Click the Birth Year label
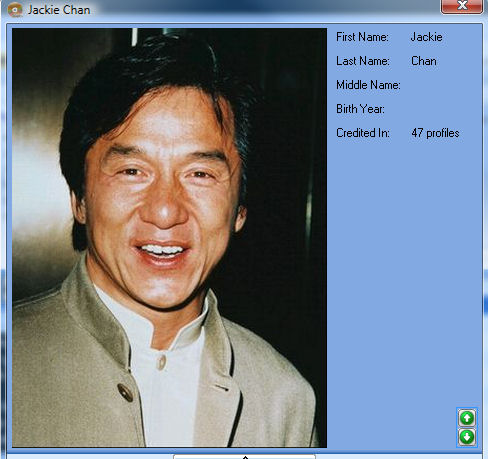488x459 pixels. 360,109
